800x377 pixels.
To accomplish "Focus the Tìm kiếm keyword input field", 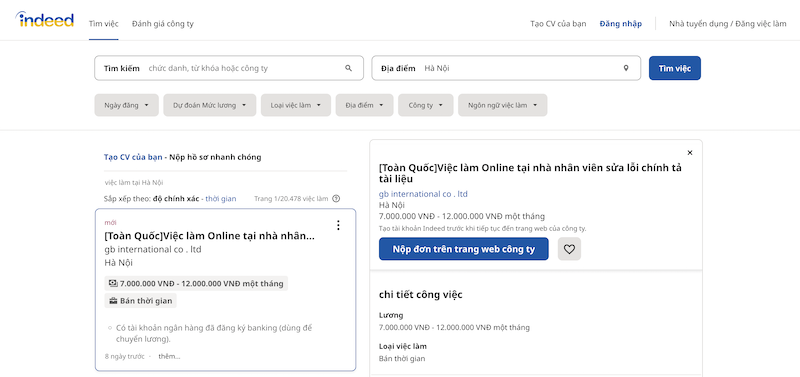I will (x=229, y=68).
